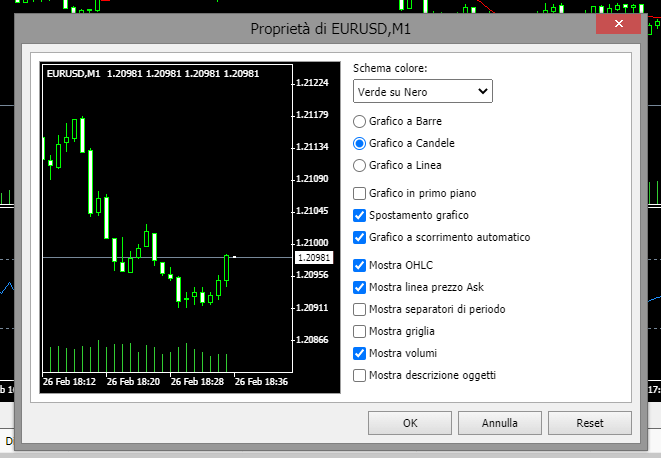Click the 1.21224 price scale value
This screenshot has height=458, width=661.
pos(312,83)
